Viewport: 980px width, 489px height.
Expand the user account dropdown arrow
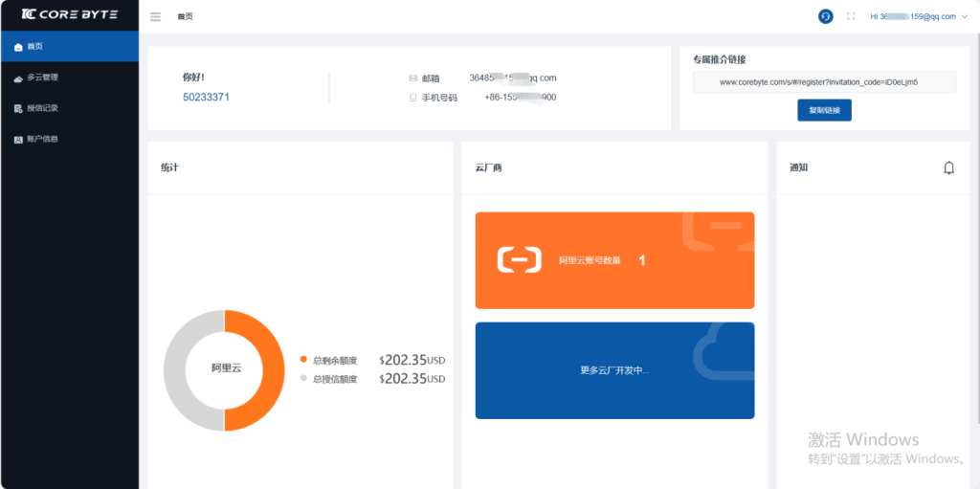pyautogui.click(x=964, y=16)
